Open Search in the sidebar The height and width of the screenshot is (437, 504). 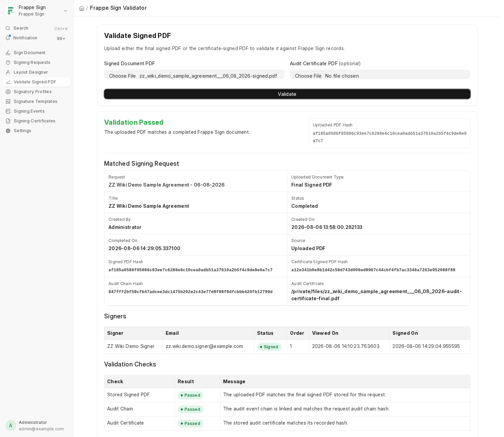tap(37, 28)
